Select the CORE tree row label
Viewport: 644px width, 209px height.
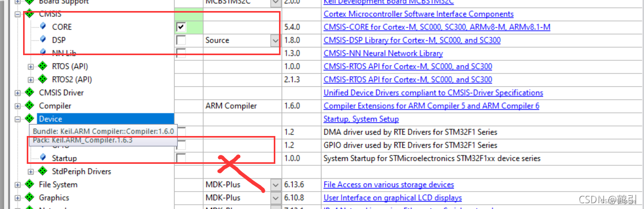click(62, 27)
